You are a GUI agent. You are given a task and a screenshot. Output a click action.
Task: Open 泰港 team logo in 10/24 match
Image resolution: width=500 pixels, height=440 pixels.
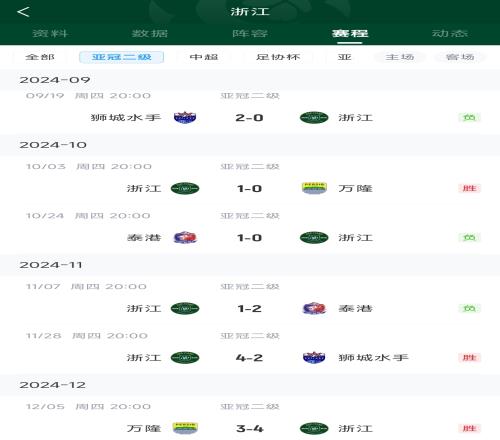(x=185, y=238)
